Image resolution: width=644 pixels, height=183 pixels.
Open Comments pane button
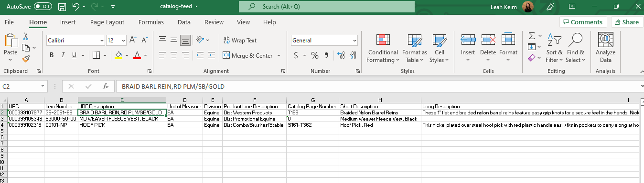coord(583,22)
